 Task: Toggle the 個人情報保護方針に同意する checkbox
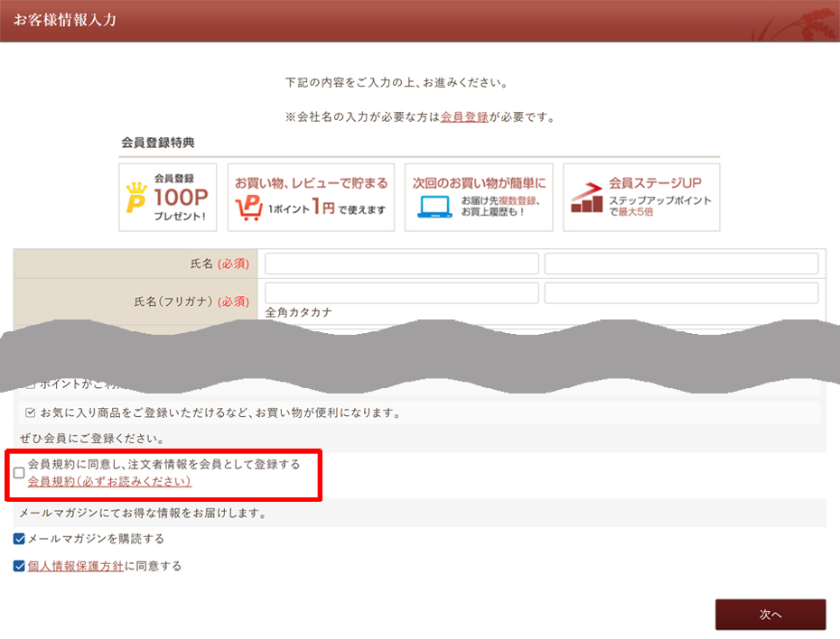[x=19, y=567]
